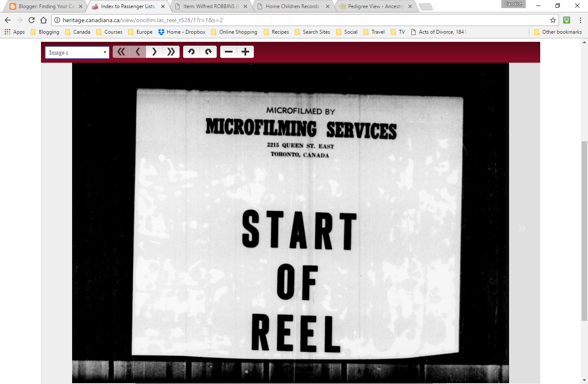Viewport: 588px width, 384px height.
Task: Open Chrome's three-dot menu
Action: coord(580,20)
